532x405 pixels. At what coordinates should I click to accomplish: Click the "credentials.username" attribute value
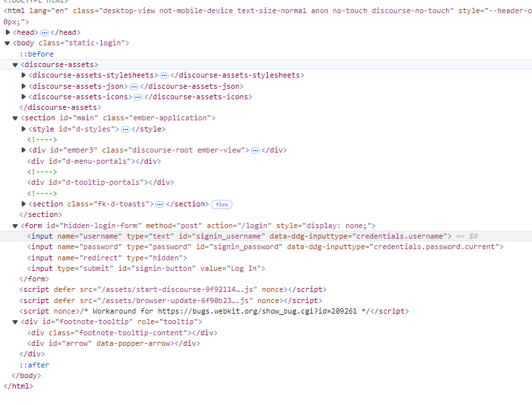pos(400,236)
